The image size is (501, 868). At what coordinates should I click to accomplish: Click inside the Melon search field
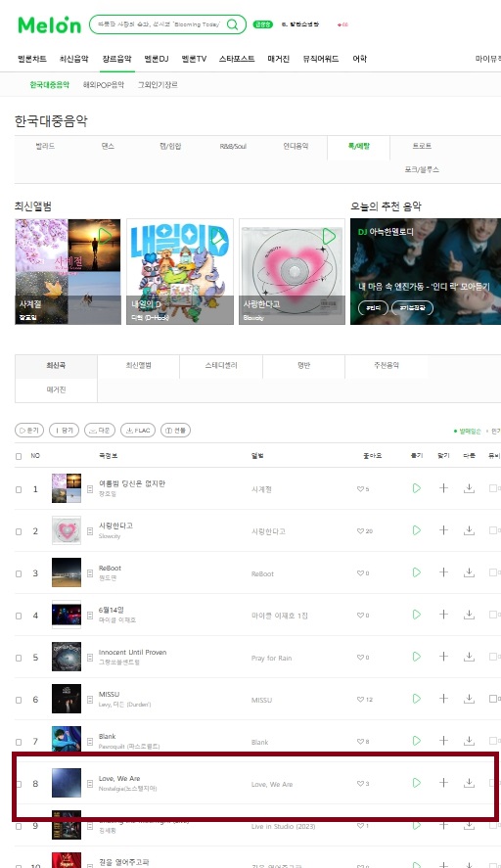pyautogui.click(x=158, y=24)
